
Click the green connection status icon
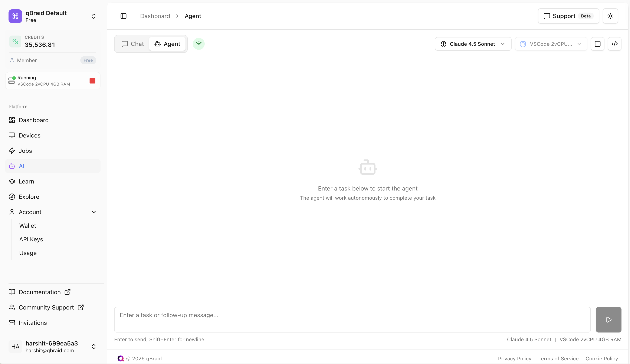point(198,44)
